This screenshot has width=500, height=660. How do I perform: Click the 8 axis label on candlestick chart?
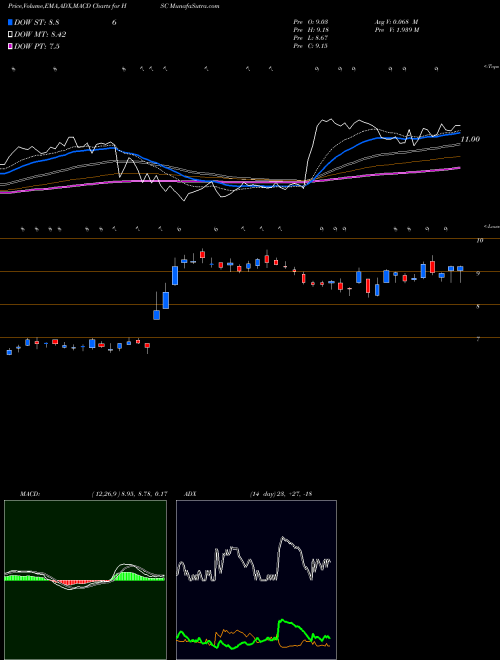point(478,306)
